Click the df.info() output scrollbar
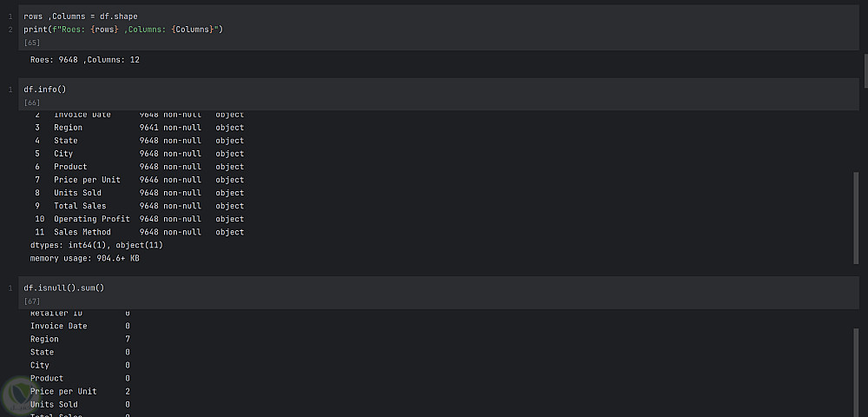This screenshot has height=417, width=868. [x=856, y=217]
